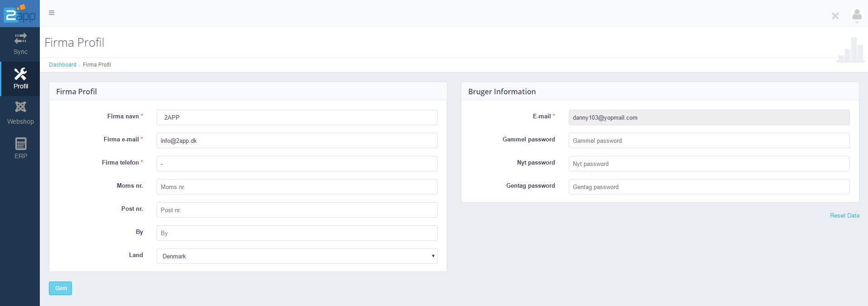Image resolution: width=868 pixels, height=306 pixels.
Task: Open the Sync section icon
Action: coord(20,39)
